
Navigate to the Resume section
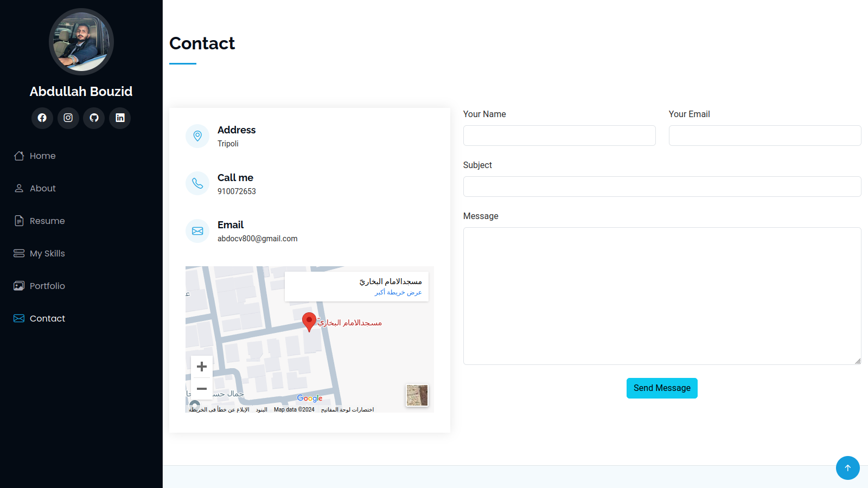click(47, 221)
